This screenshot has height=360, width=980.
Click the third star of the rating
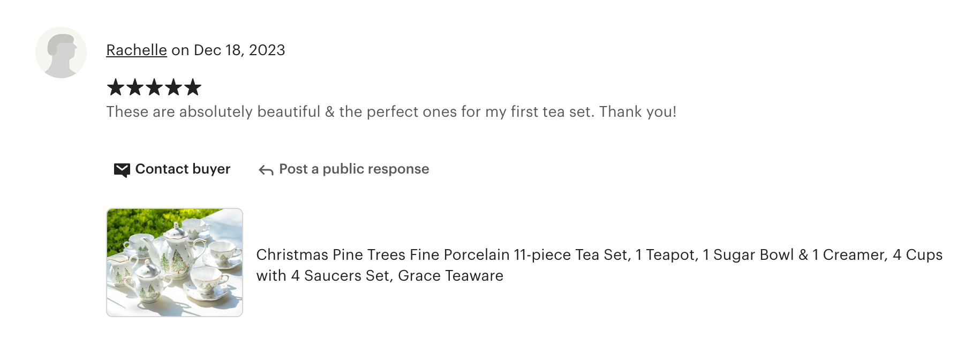tap(154, 87)
